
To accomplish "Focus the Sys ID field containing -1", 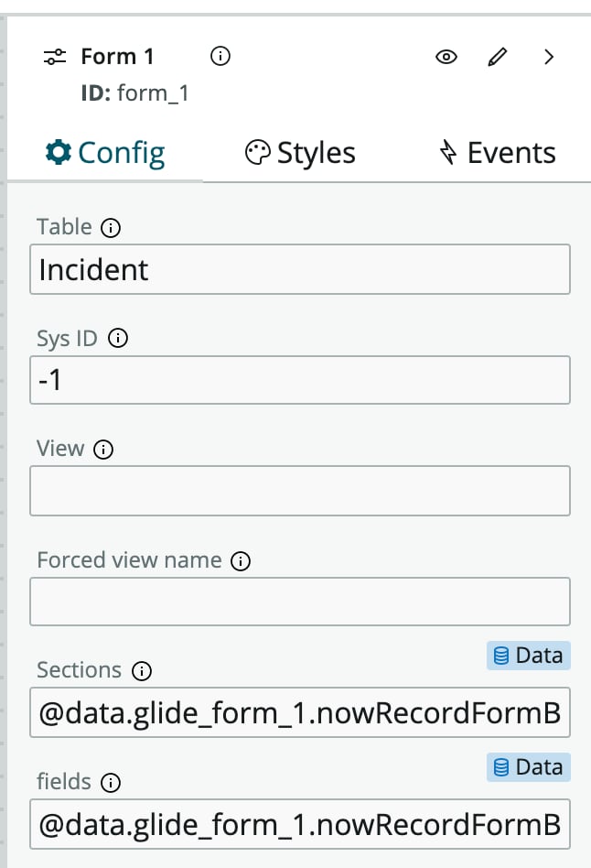I will 300,380.
